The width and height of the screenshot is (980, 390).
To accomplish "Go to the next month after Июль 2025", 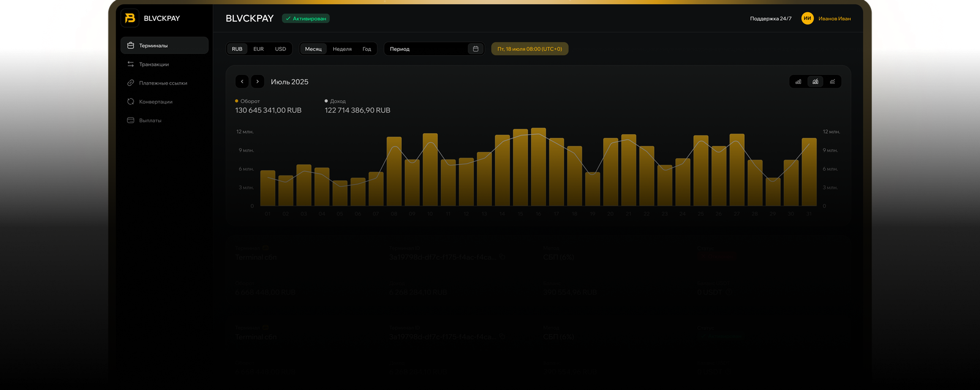I will pyautogui.click(x=258, y=82).
